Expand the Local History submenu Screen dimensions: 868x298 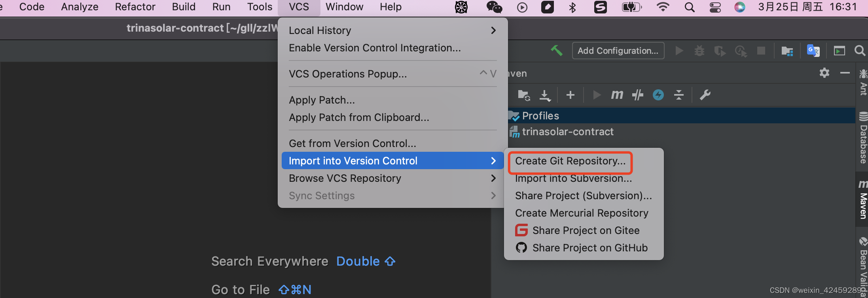pos(392,30)
